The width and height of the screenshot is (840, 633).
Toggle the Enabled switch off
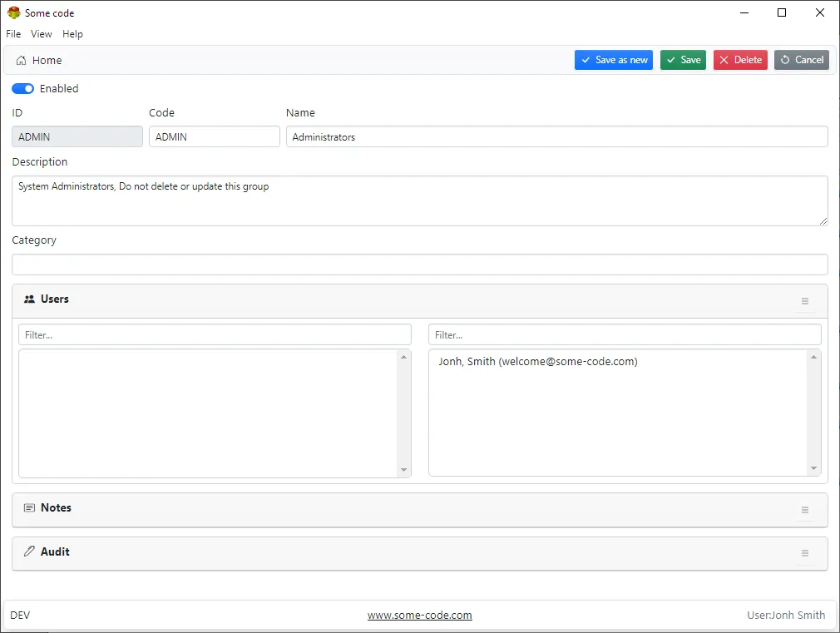point(22,89)
